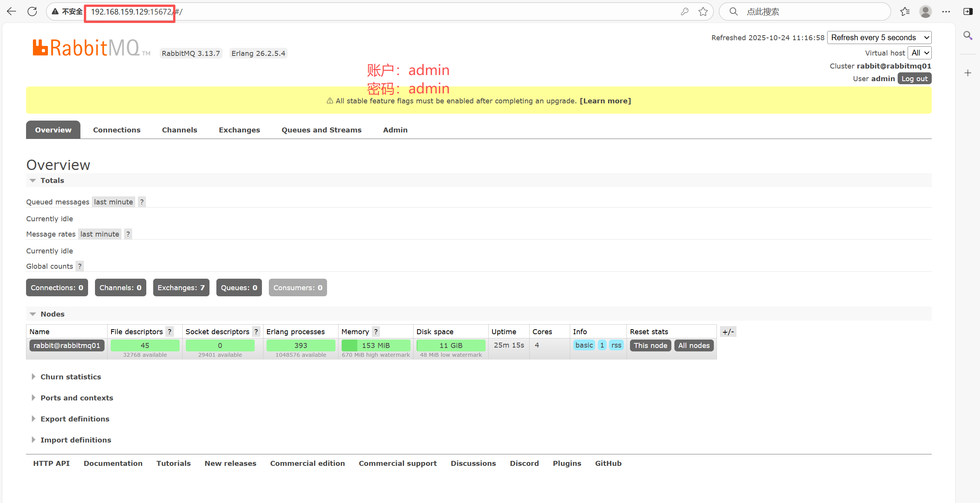Expand the Churn statistics section
This screenshot has width=980, height=503.
[x=70, y=377]
